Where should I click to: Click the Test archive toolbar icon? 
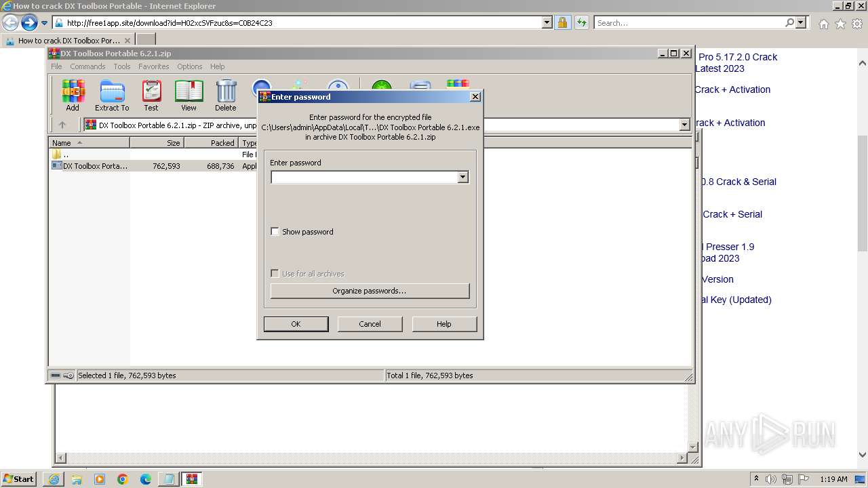tap(151, 96)
